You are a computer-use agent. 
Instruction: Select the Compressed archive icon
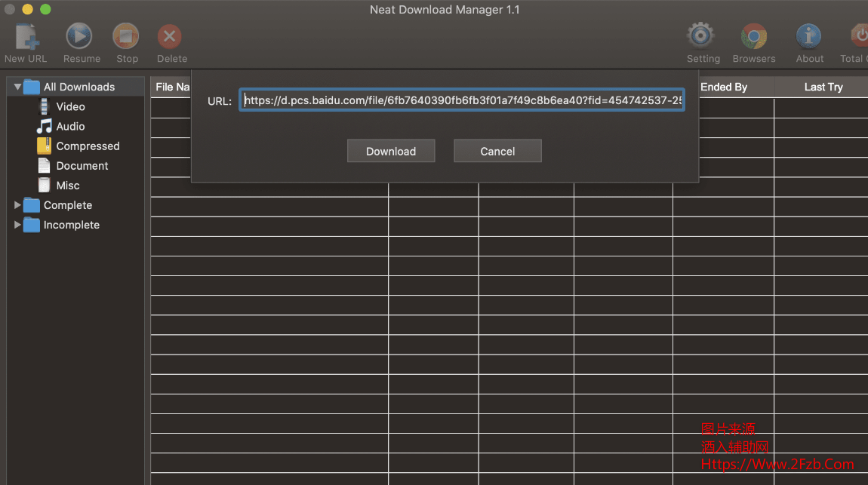tap(45, 146)
